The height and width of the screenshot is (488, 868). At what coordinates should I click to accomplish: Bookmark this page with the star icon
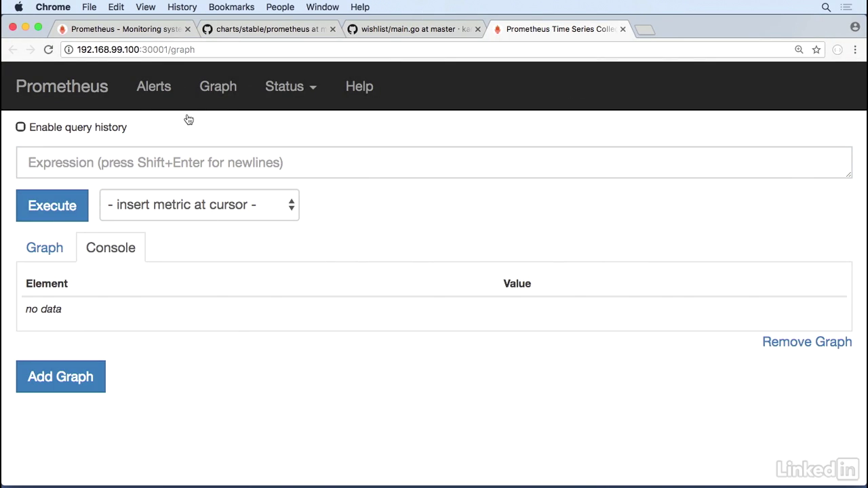point(816,49)
